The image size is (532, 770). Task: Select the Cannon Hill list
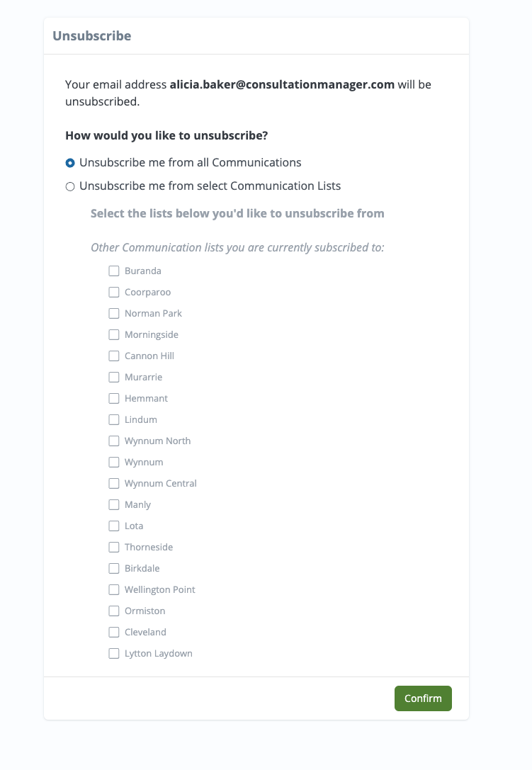[114, 356]
